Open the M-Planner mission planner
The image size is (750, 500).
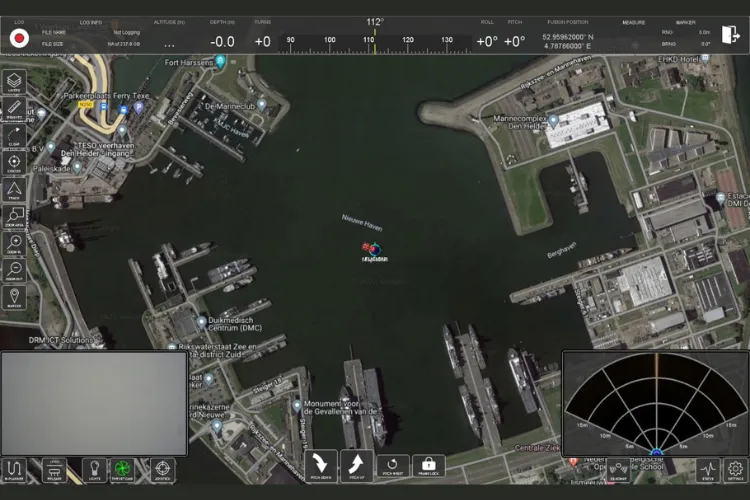(14, 470)
